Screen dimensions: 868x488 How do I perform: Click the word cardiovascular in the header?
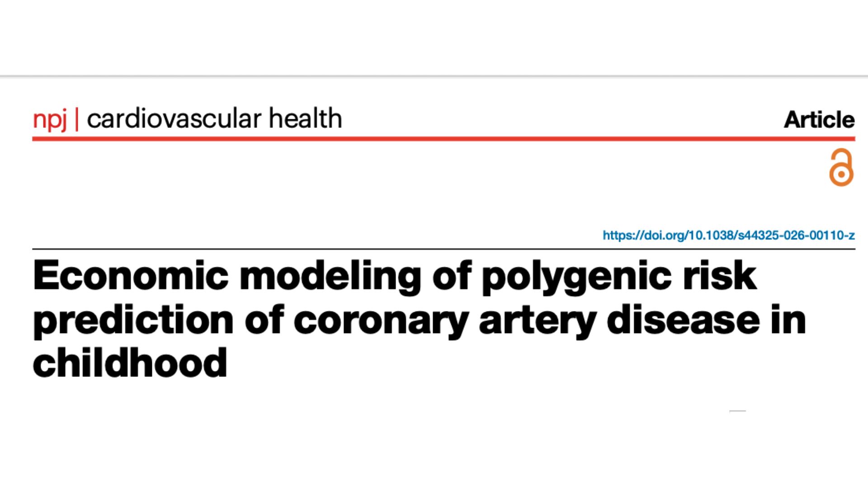(x=174, y=118)
